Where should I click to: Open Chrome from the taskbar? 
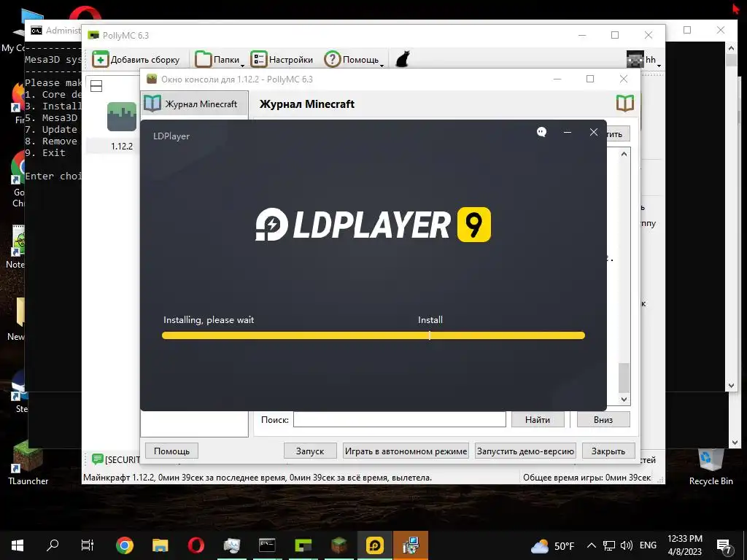click(x=124, y=545)
